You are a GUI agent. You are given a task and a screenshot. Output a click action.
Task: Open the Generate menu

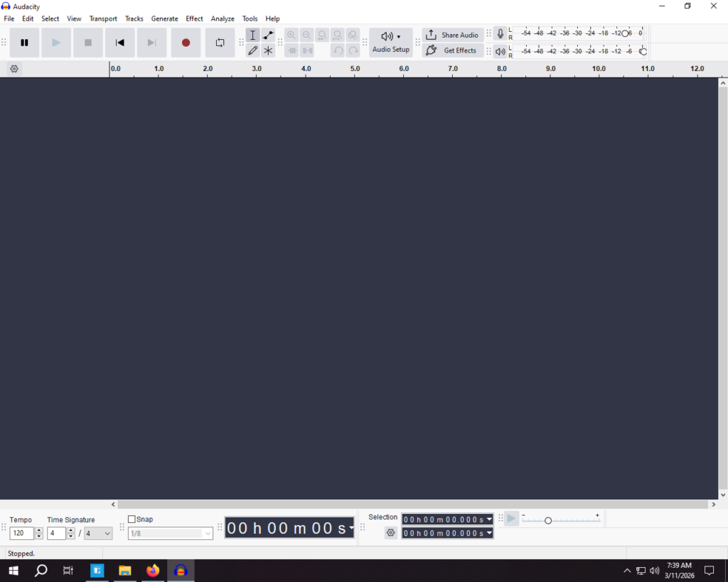164,18
